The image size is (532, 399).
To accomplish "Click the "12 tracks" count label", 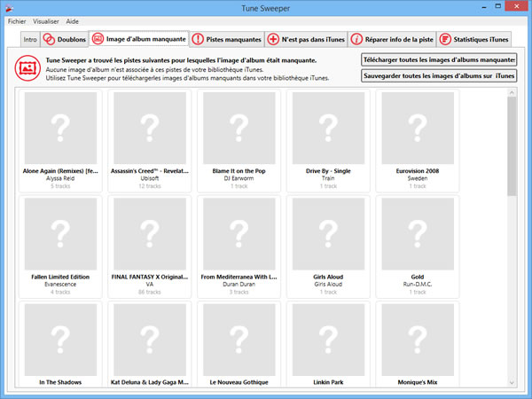I will (150, 186).
